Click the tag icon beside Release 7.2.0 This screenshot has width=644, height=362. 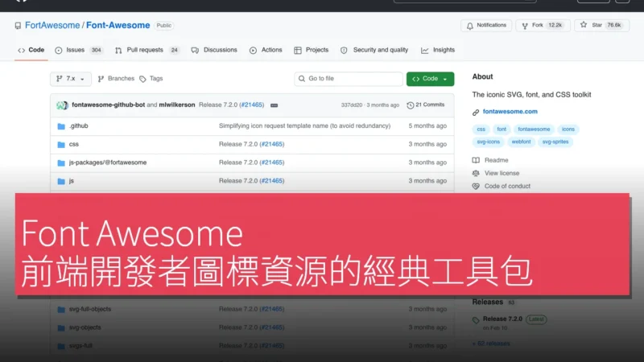476,320
